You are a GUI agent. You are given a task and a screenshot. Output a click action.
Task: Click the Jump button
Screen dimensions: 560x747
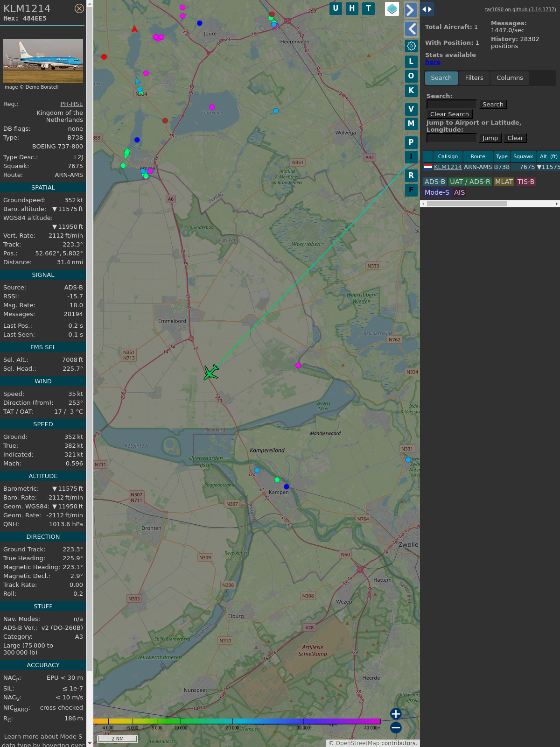490,138
